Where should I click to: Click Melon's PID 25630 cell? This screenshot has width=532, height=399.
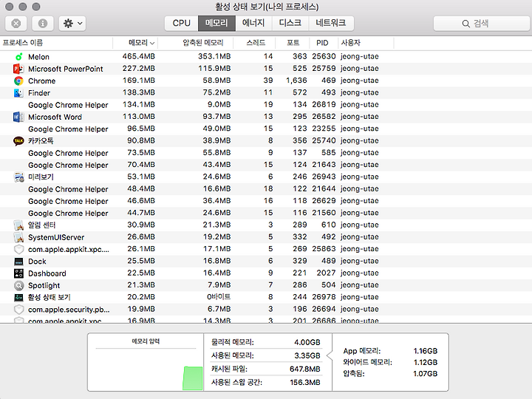(324, 56)
